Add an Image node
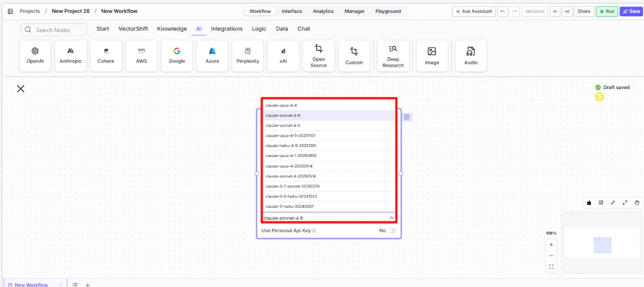Viewport: 644px width, 287px height. (x=432, y=56)
